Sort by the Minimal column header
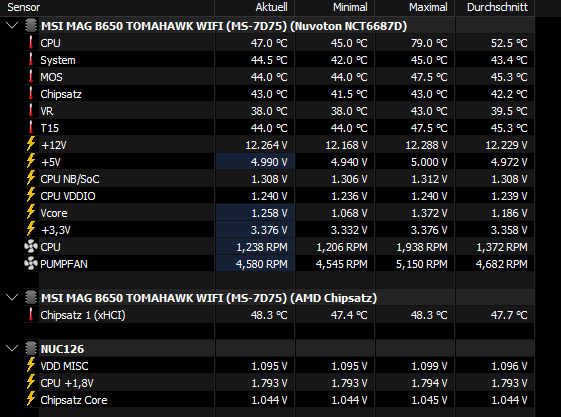561x417 pixels. pos(335,8)
